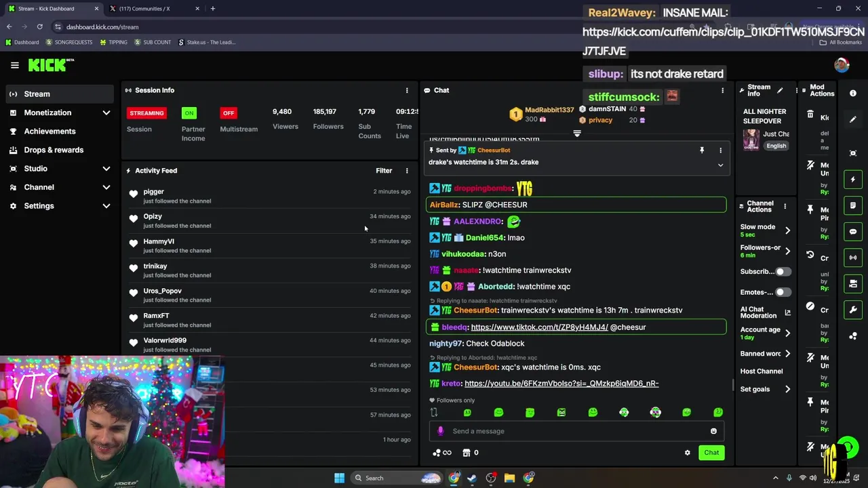Image resolution: width=868 pixels, height=488 pixels.
Task: Open Chat panel three-dot menu
Action: 722,90
